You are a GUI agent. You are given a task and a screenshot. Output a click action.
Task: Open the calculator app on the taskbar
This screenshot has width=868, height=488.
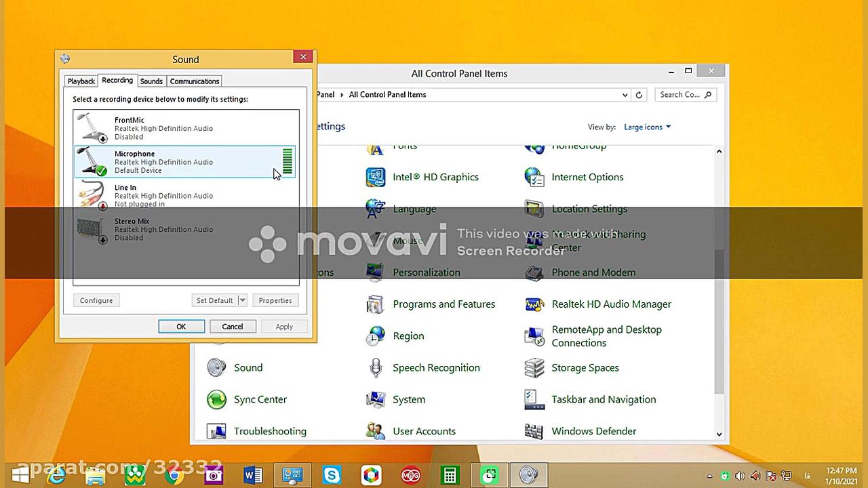[x=450, y=475]
